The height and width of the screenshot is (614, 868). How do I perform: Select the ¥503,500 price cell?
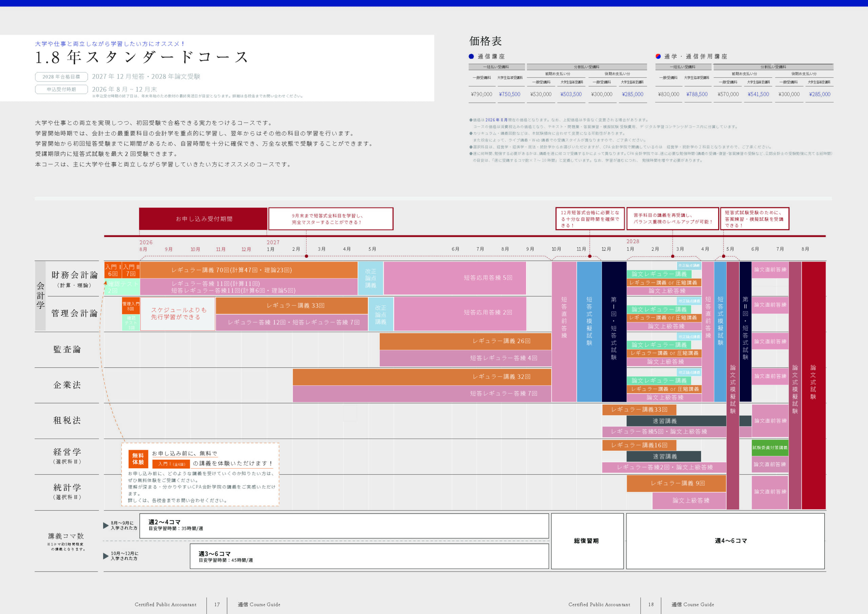click(x=571, y=94)
